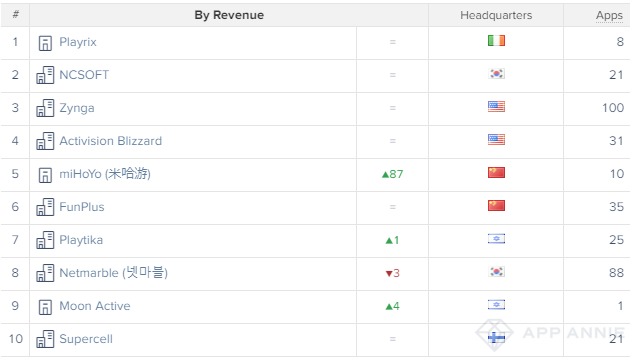This screenshot has width=633, height=360.
Task: Click Netmarble's down 3 rank change
Action: [392, 273]
